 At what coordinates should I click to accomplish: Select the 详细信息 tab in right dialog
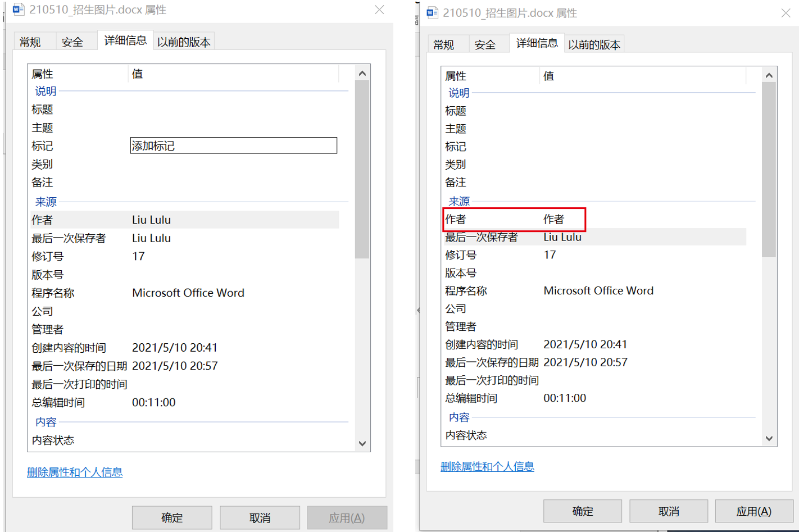tap(537, 43)
